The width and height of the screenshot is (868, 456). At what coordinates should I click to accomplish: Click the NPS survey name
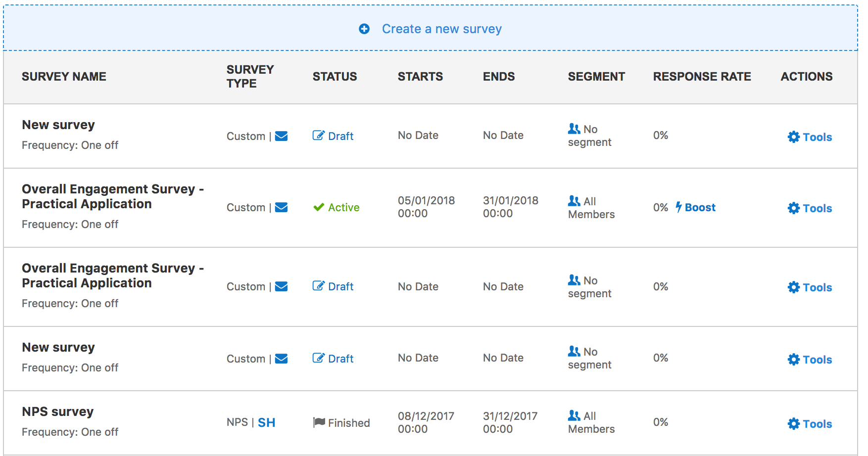[58, 411]
